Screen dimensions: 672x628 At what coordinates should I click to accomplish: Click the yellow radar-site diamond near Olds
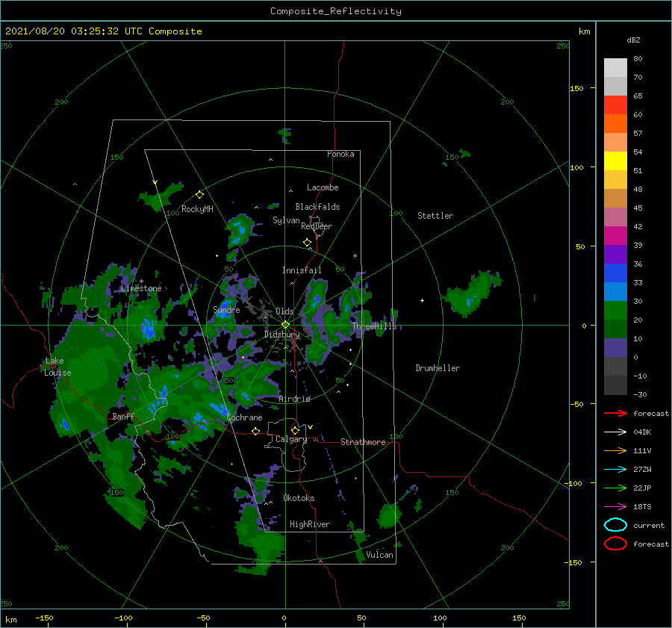(285, 325)
